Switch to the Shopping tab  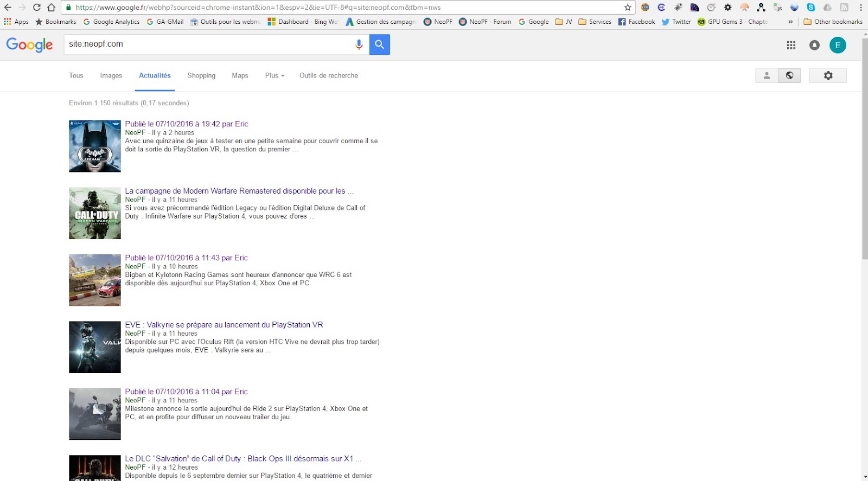point(201,75)
